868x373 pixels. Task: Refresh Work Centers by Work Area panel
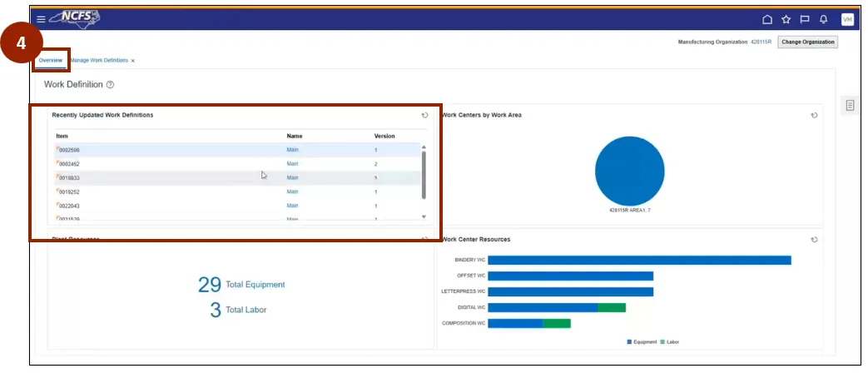814,115
